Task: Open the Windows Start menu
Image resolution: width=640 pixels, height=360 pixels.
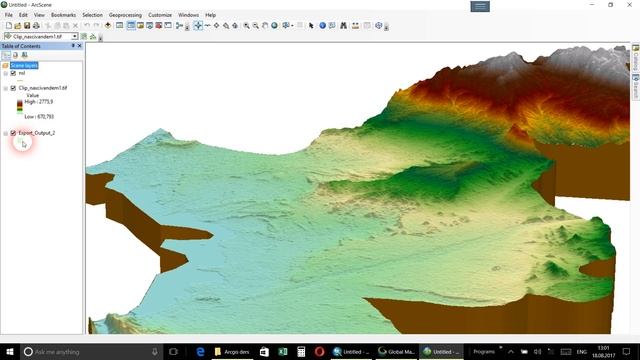Action: pos(10,351)
